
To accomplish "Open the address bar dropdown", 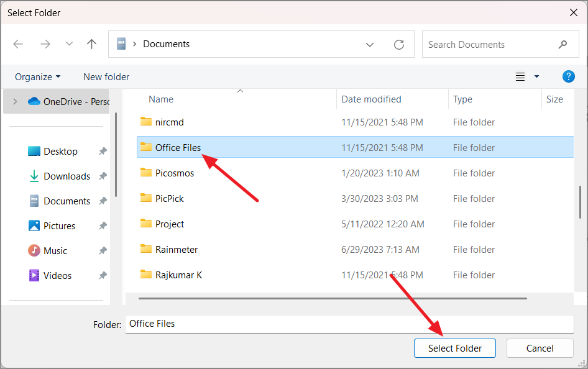I will click(370, 44).
